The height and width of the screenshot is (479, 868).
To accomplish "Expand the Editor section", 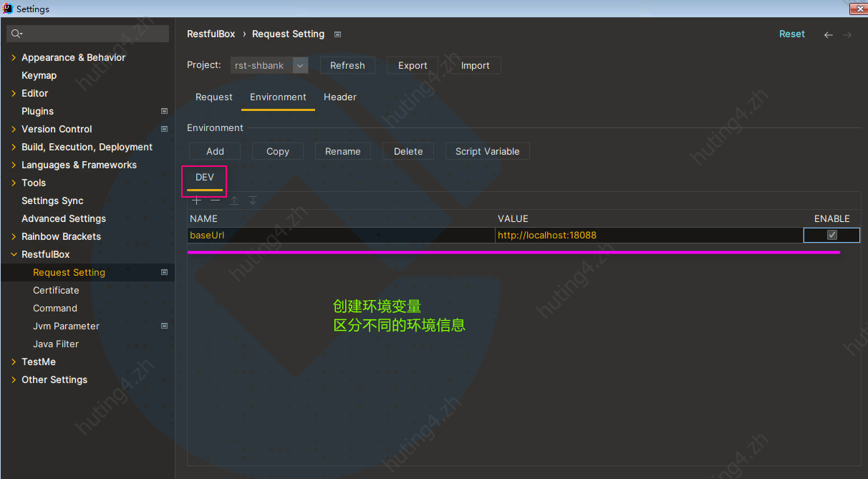I will [x=14, y=93].
